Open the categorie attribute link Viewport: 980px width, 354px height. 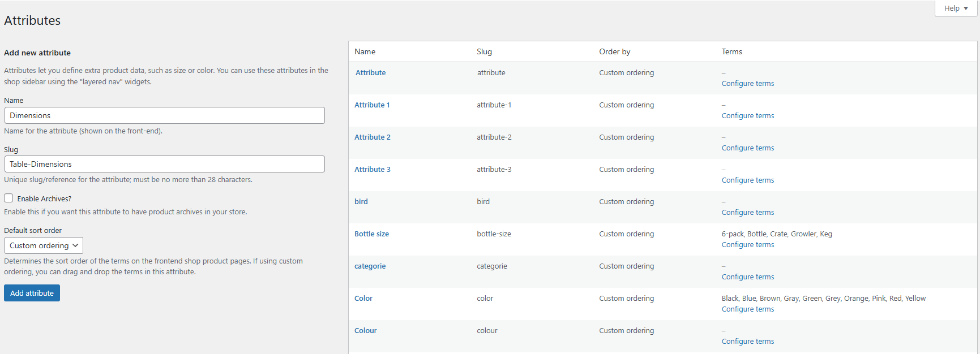[x=370, y=266]
